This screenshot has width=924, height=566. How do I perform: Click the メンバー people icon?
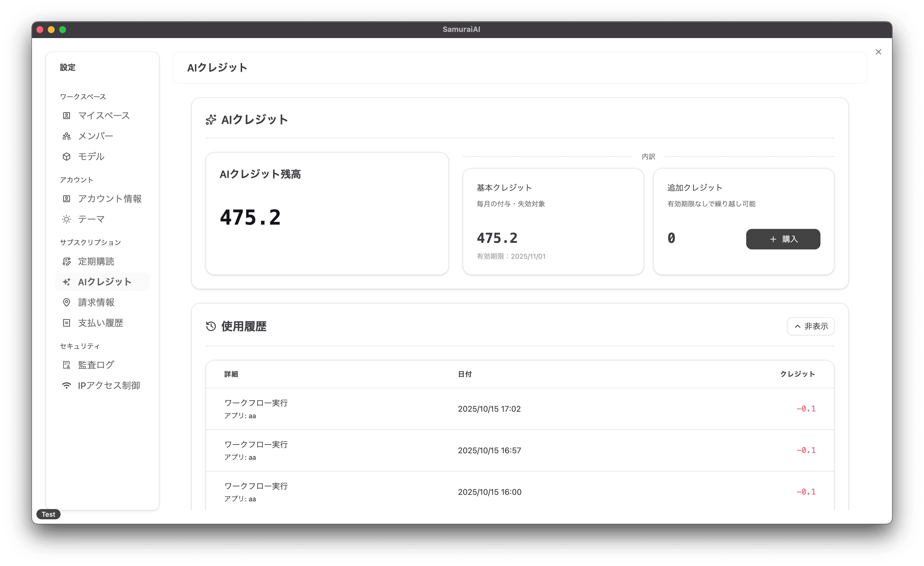(66, 136)
